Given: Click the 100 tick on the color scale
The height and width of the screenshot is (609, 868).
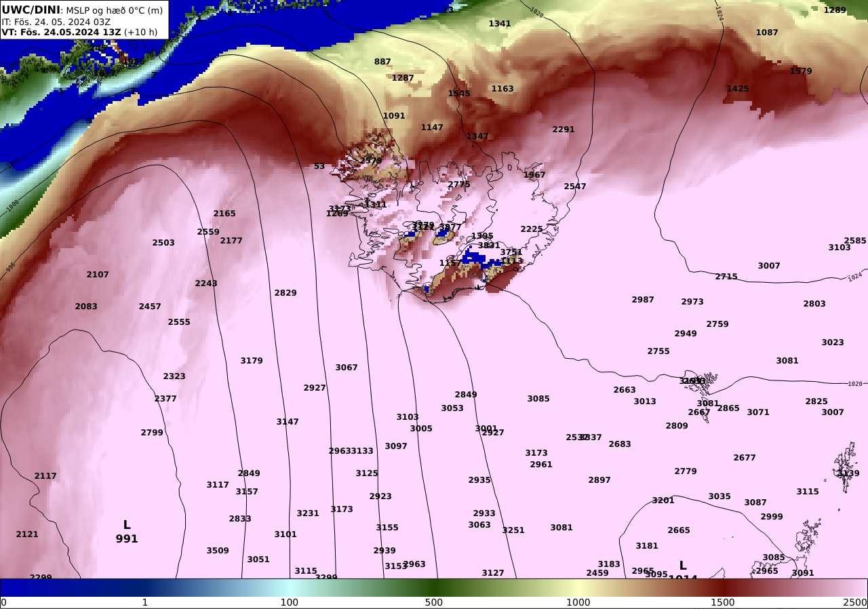Looking at the screenshot, I should click(x=290, y=602).
